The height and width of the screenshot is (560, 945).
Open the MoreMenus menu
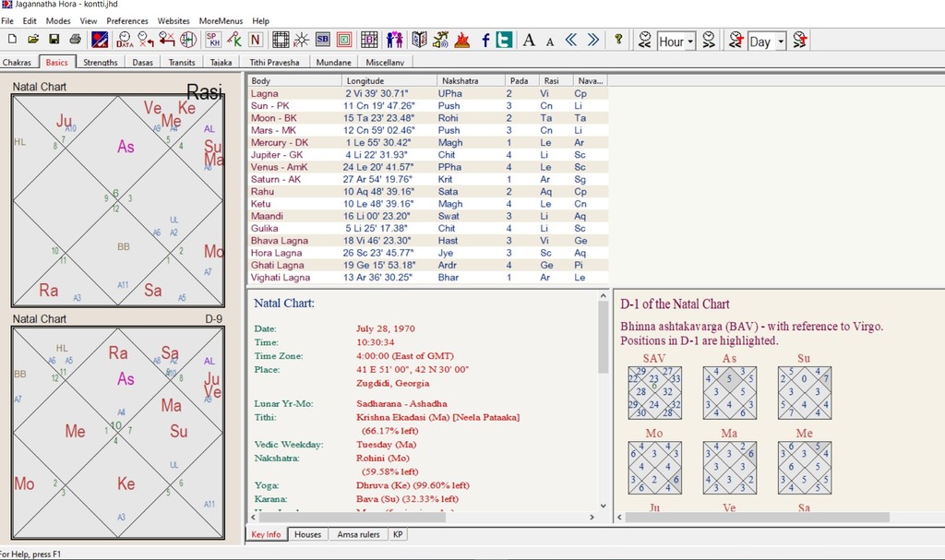(221, 20)
